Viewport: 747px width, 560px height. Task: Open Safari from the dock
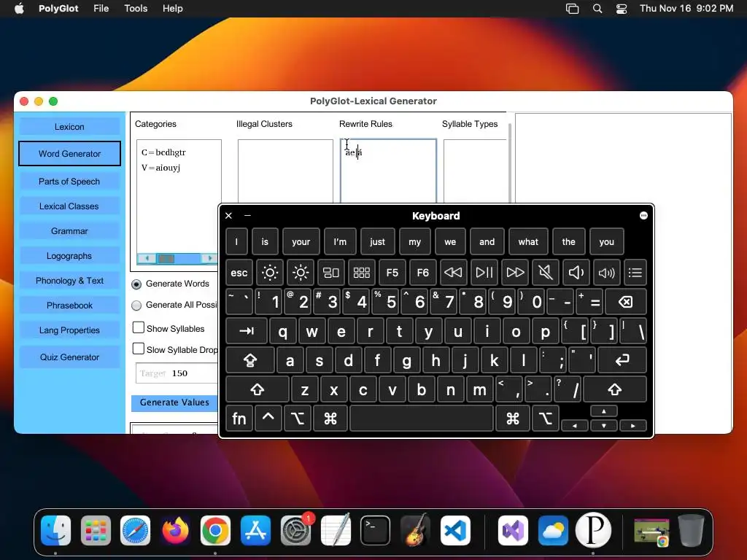[135, 531]
